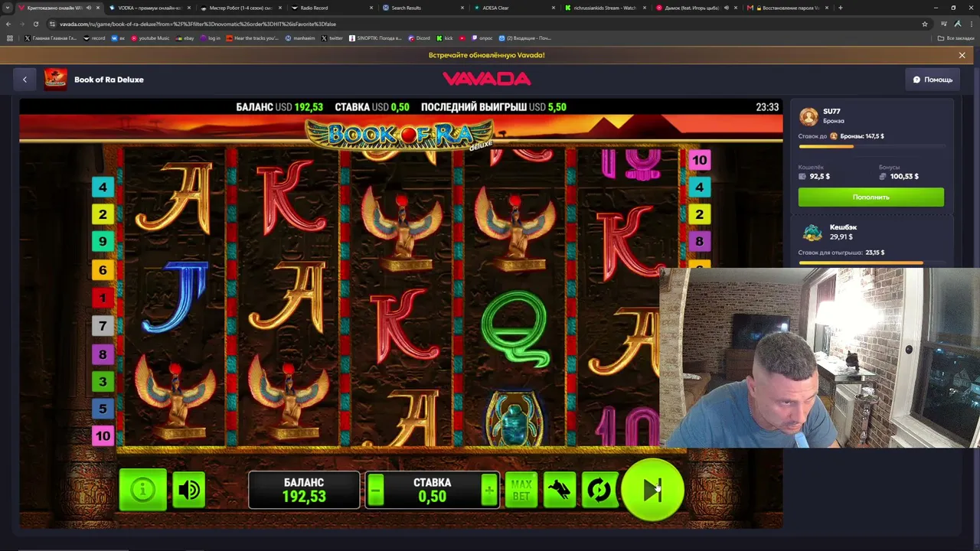Viewport: 980px width, 551px height.
Task: Open the twitter bookmark
Action: (x=332, y=37)
